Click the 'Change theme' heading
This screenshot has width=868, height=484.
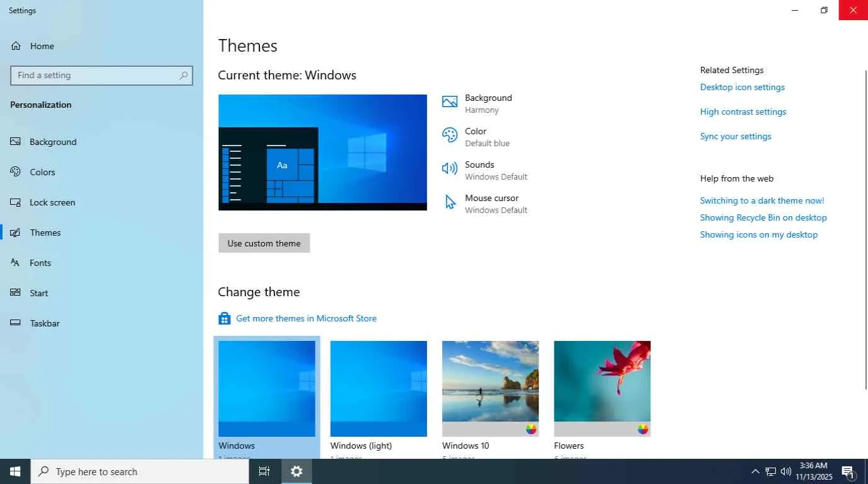coord(259,292)
